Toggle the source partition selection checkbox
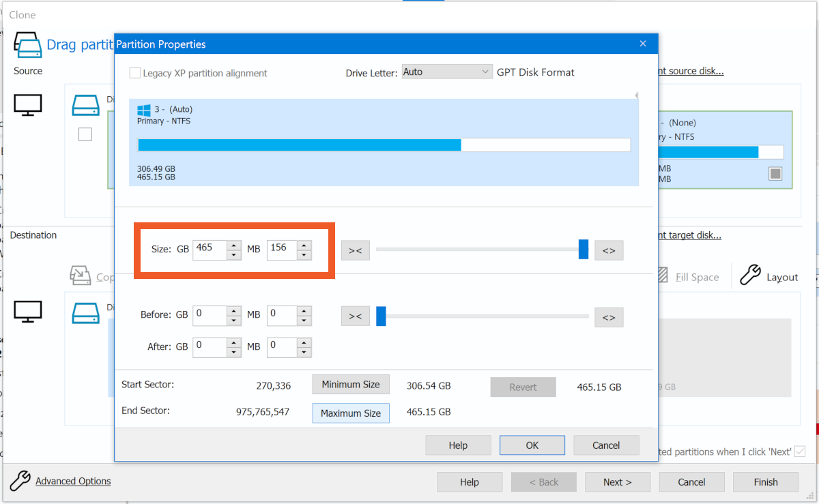Viewport: 819px width, 504px height. pyautogui.click(x=775, y=173)
